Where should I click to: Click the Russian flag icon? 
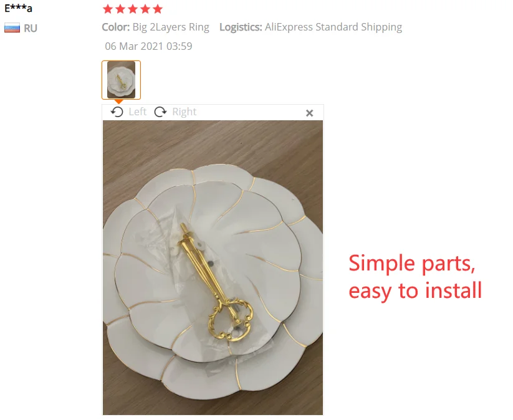click(x=12, y=28)
